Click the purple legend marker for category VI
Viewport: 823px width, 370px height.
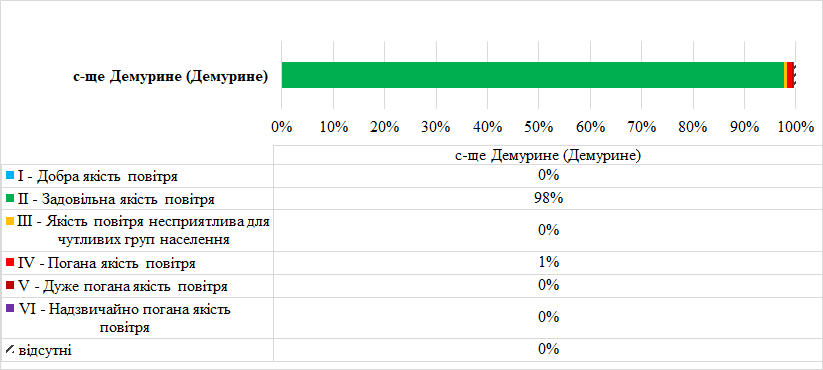point(9,309)
